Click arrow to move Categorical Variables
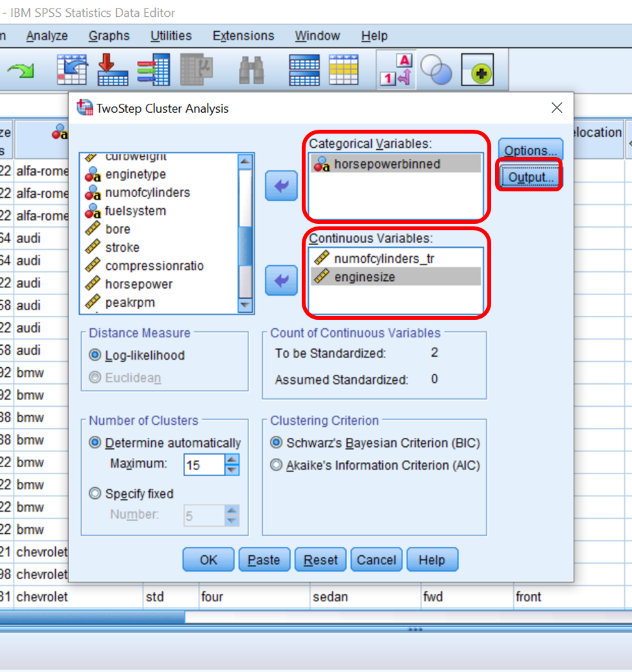This screenshot has height=672, width=632. [281, 186]
